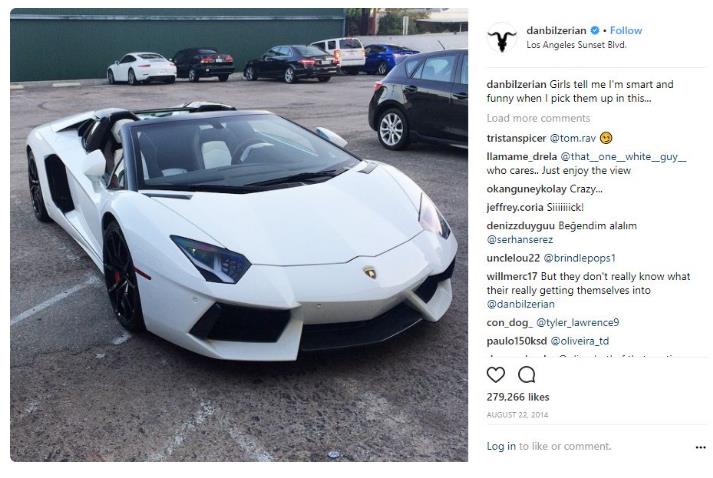The width and height of the screenshot is (713, 478).
Task: Click the @tom.rav mention
Action: point(572,138)
